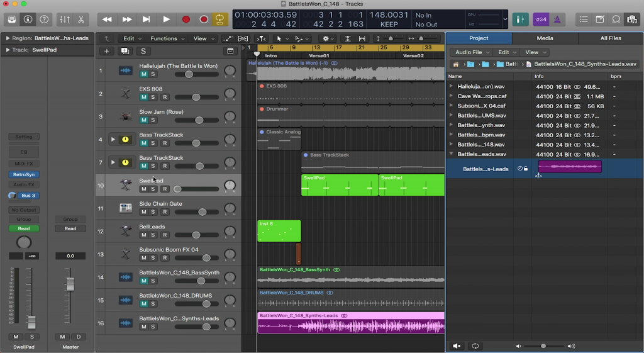Open the Browsers media button
This screenshot has height=353, width=644.
coord(631,20)
